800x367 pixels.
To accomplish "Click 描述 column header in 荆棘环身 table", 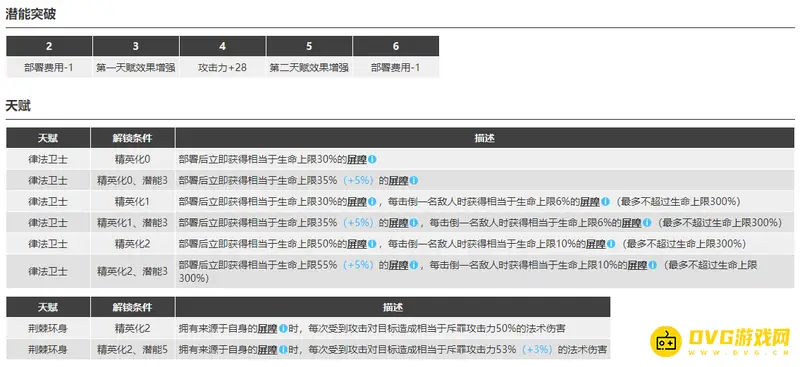I will coord(393,307).
